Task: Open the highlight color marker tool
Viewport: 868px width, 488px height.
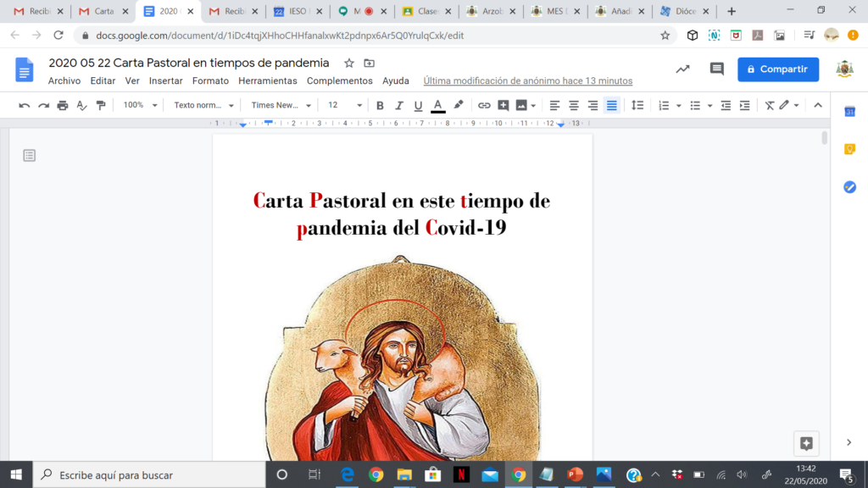Action: pyautogui.click(x=459, y=105)
